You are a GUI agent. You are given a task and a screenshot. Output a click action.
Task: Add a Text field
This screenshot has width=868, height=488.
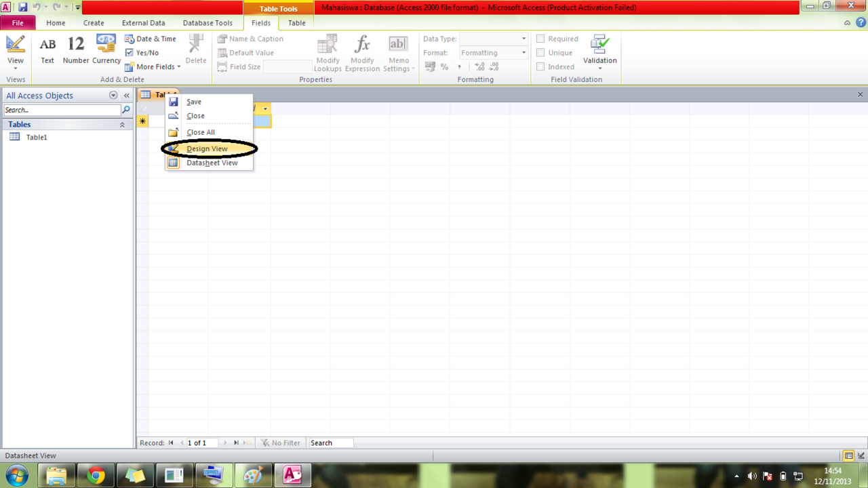click(47, 52)
